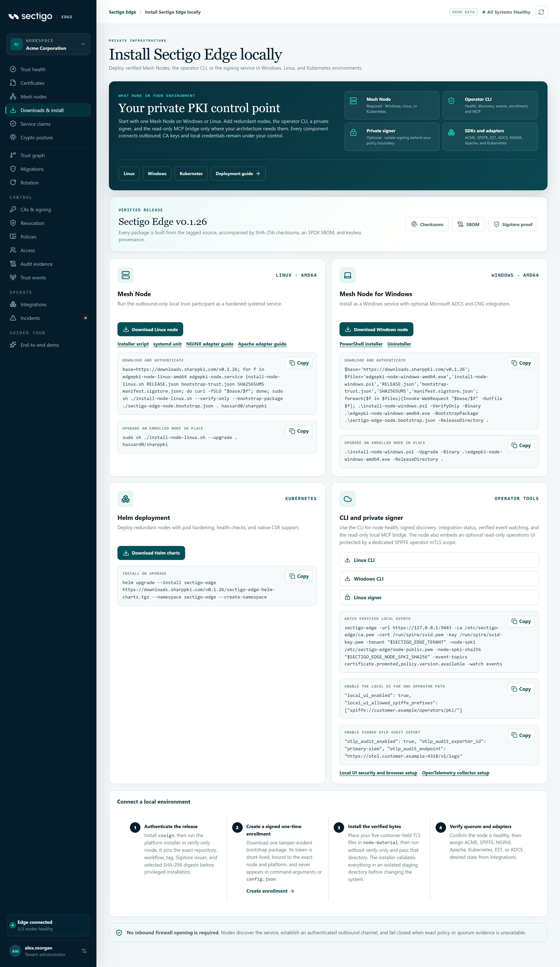
Task: Open the SBOM button
Action: [468, 225]
